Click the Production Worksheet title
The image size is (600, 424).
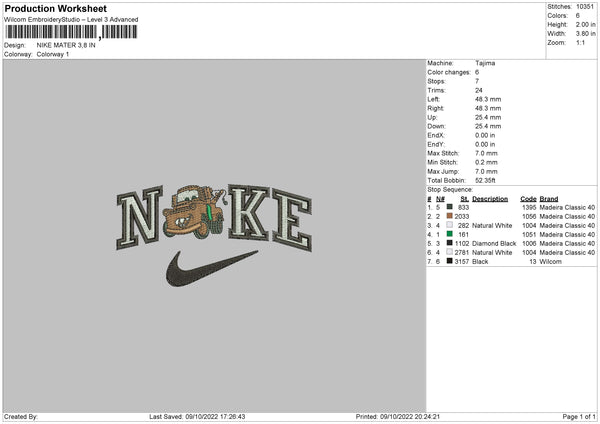(x=55, y=8)
